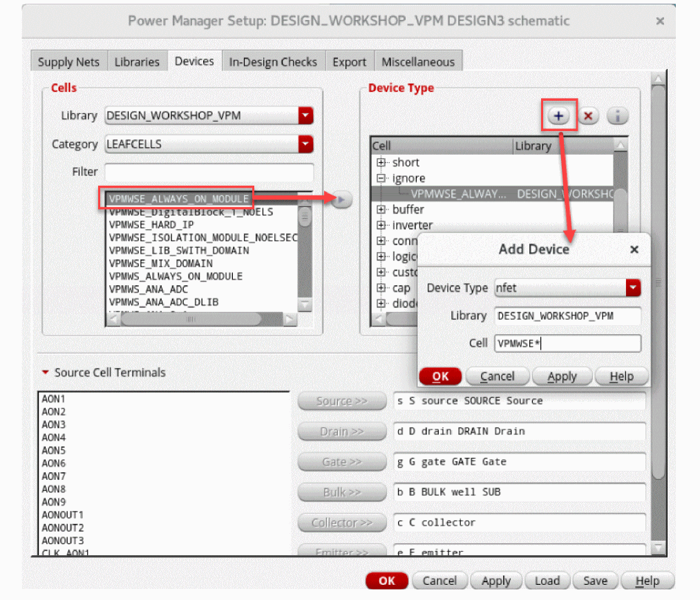Open the Category LEAFCELLS dropdown

pos(305,144)
